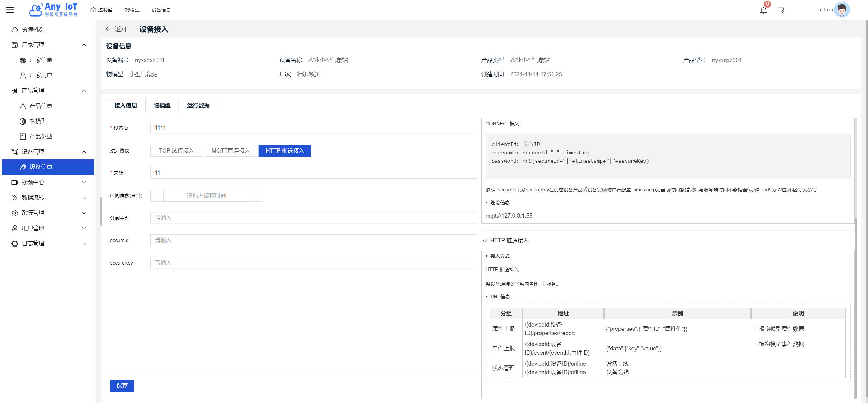This screenshot has height=407, width=868.
Task: Click the hamburger menu icon
Action: tap(10, 10)
